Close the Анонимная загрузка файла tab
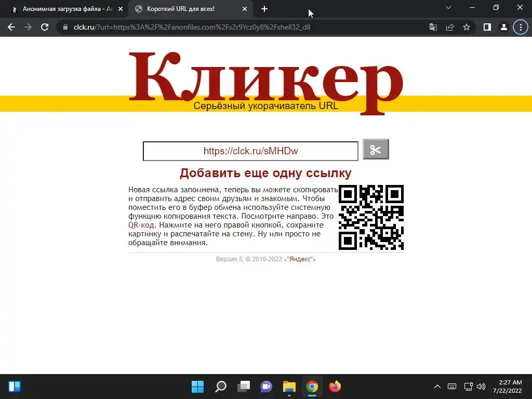The height and width of the screenshot is (399, 532). point(121,9)
